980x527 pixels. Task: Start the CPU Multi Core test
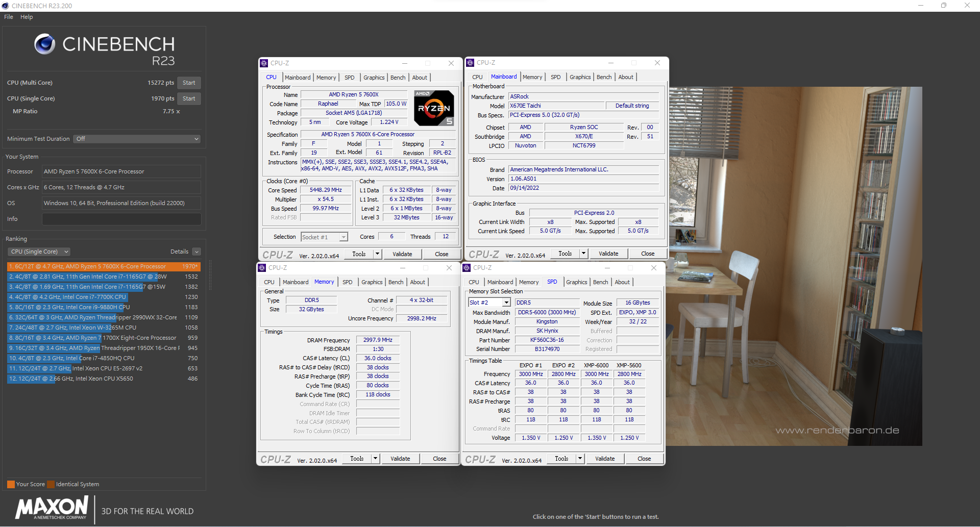189,83
